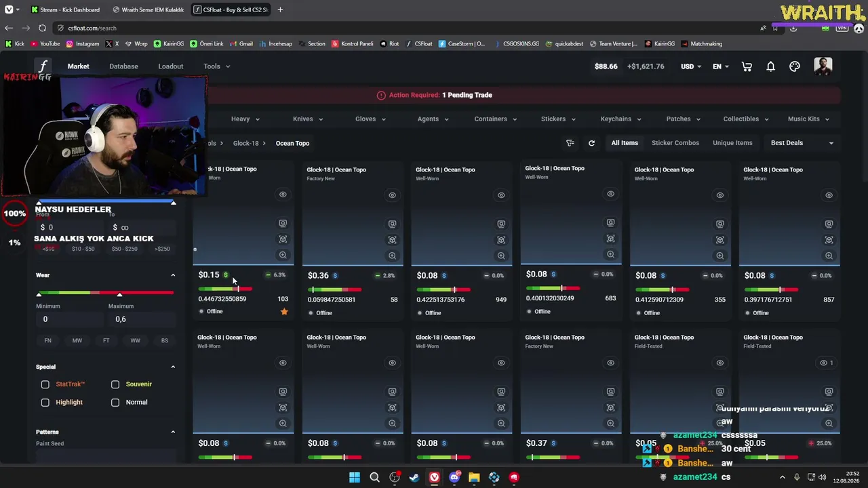
Task: Open the 1 Pending Trade notice
Action: click(x=467, y=95)
